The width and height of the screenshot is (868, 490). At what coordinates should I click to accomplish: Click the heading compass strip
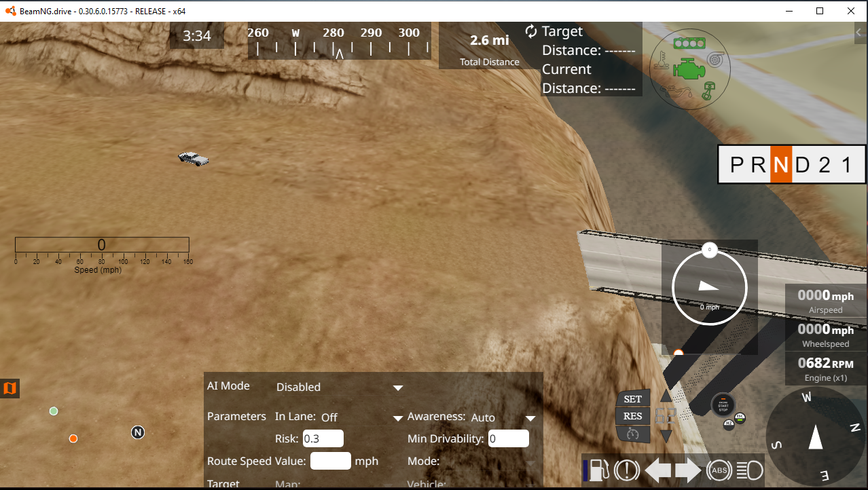click(x=339, y=41)
